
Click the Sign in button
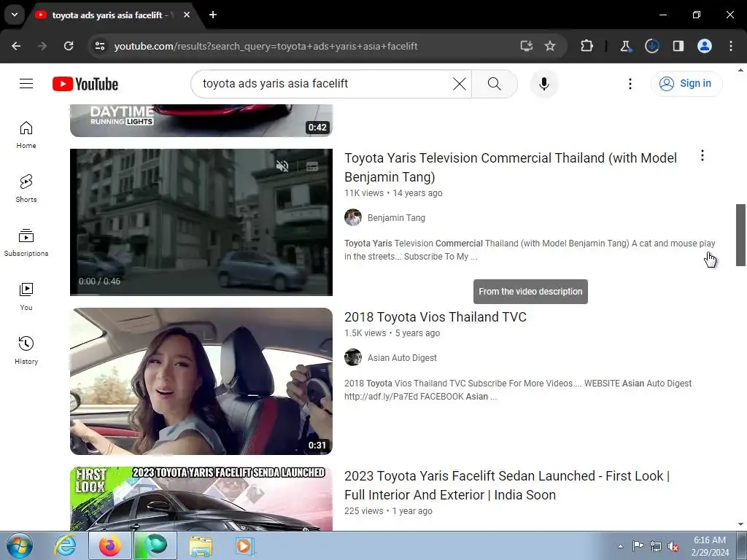[686, 84]
